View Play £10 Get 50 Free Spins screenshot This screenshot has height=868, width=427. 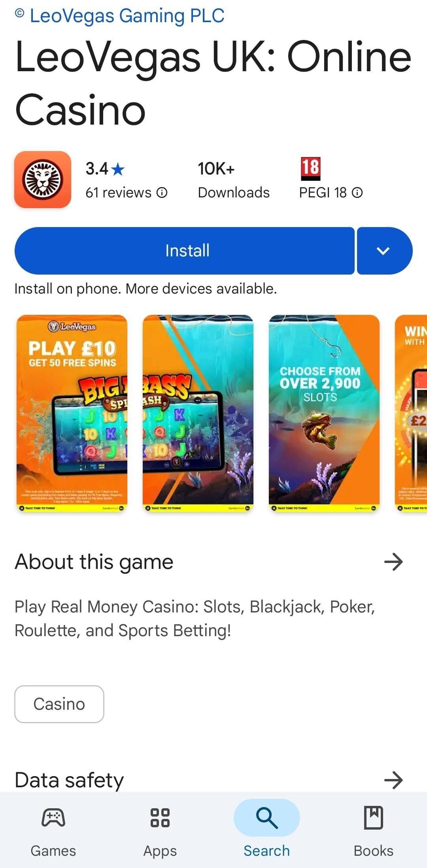point(72,413)
